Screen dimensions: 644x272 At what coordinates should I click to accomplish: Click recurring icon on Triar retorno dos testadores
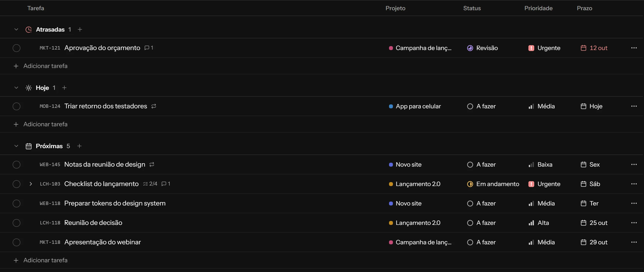(154, 106)
